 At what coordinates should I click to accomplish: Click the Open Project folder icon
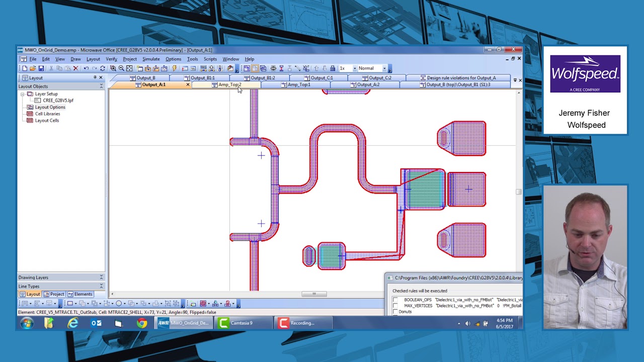click(x=33, y=68)
